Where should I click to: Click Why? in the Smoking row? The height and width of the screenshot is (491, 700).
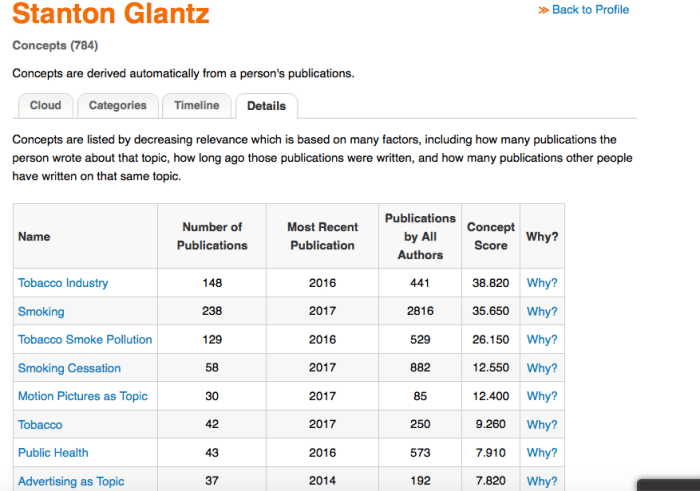[542, 312]
